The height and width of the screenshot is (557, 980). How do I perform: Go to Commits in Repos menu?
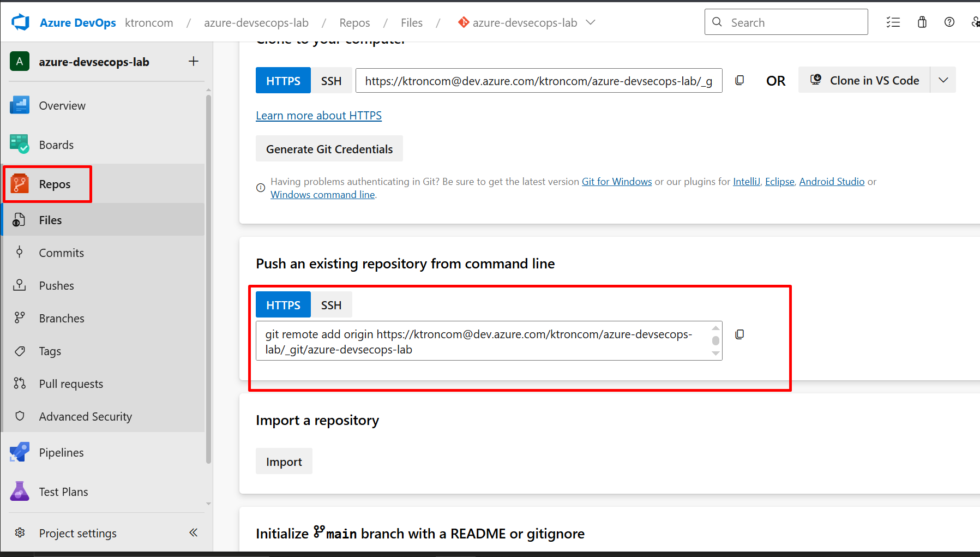click(61, 253)
